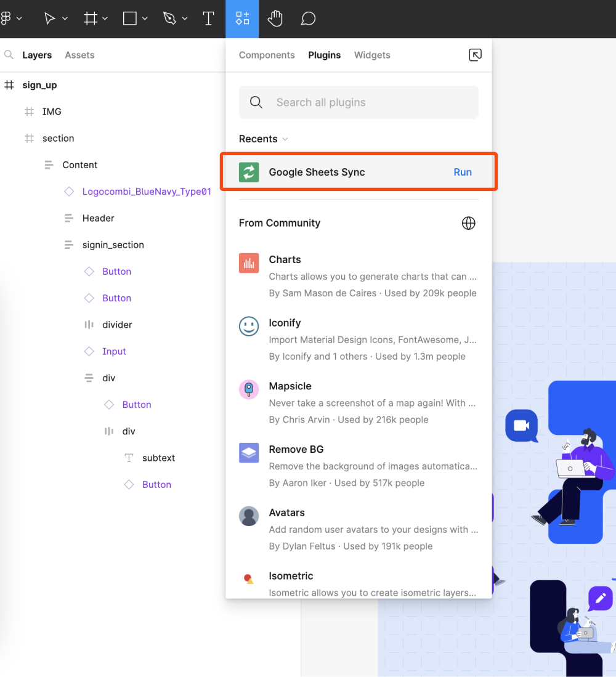Image resolution: width=616 pixels, height=677 pixels.
Task: Click the Iconify smiley icon
Action: [249, 326]
